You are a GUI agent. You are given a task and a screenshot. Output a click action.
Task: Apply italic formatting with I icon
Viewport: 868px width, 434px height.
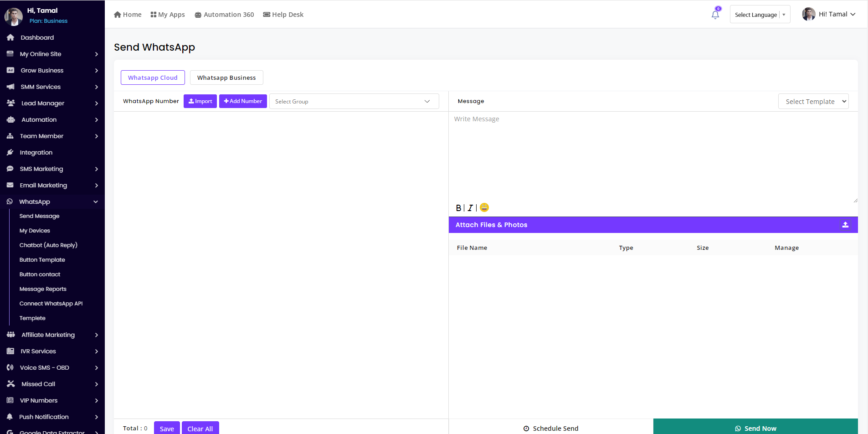[470, 208]
